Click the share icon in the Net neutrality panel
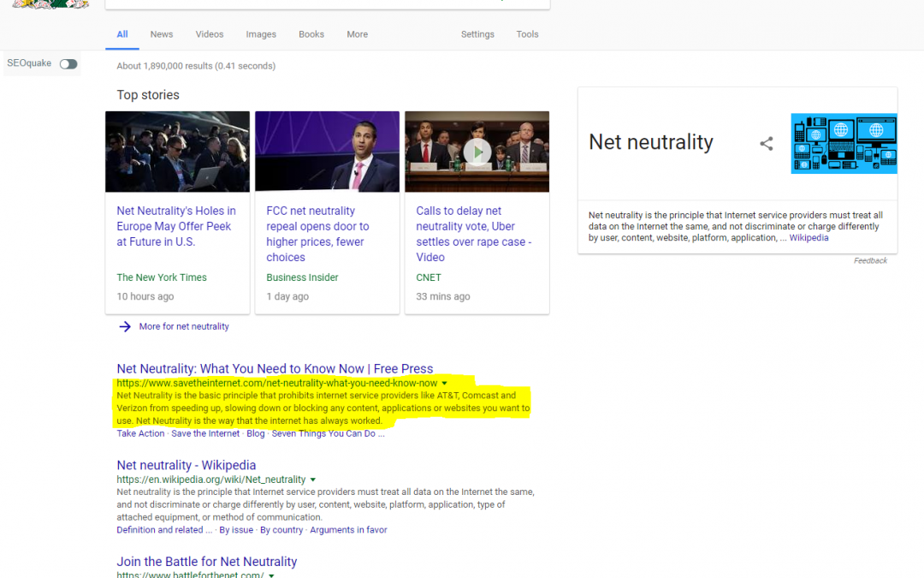 click(766, 144)
